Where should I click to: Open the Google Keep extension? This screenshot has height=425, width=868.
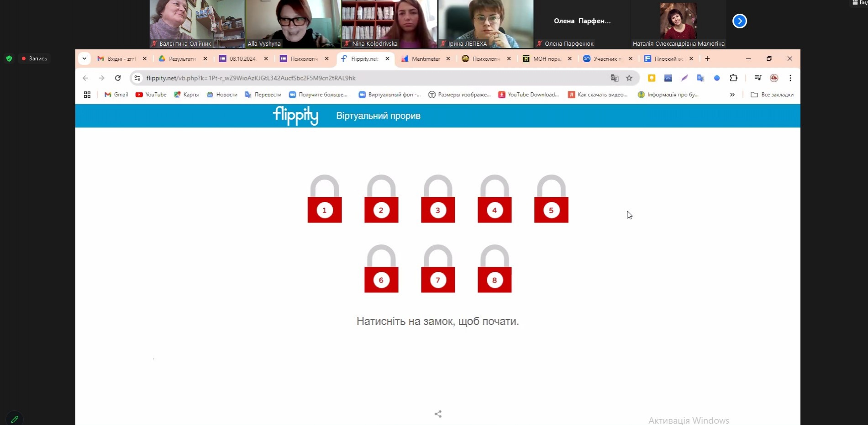[x=652, y=78]
